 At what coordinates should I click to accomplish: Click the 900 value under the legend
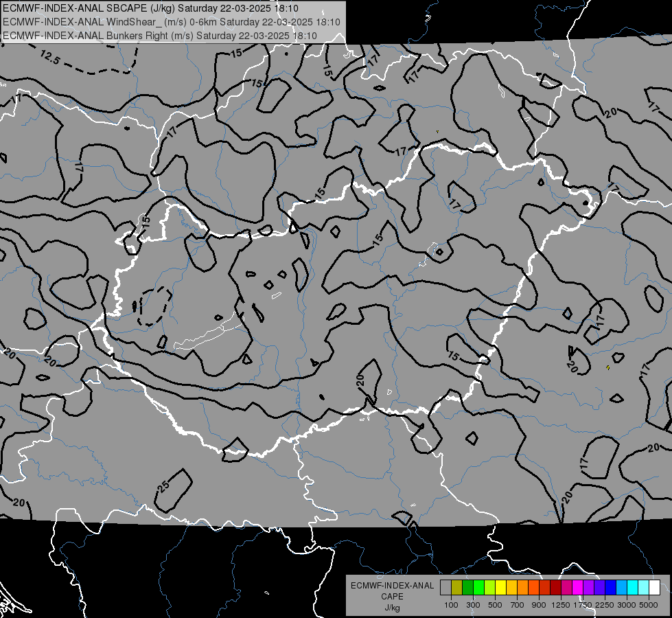(x=539, y=605)
